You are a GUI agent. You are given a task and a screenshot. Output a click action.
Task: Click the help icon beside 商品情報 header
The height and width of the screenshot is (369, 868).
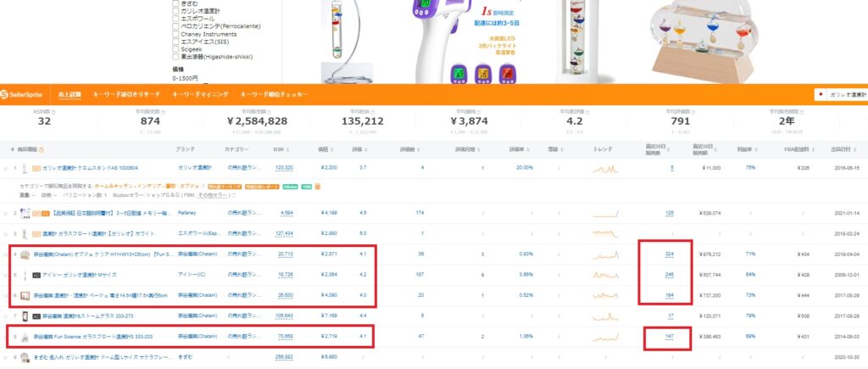(x=42, y=149)
